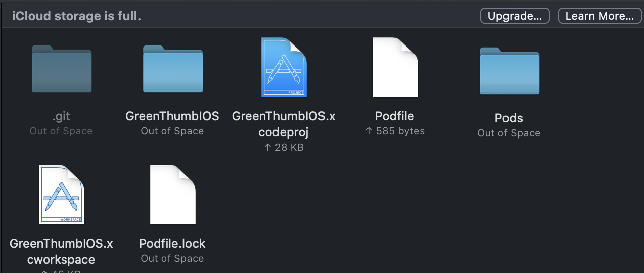Select the GreenThumbIOS.xcodeproj project icon
The width and height of the screenshot is (644, 273).
[x=284, y=67]
